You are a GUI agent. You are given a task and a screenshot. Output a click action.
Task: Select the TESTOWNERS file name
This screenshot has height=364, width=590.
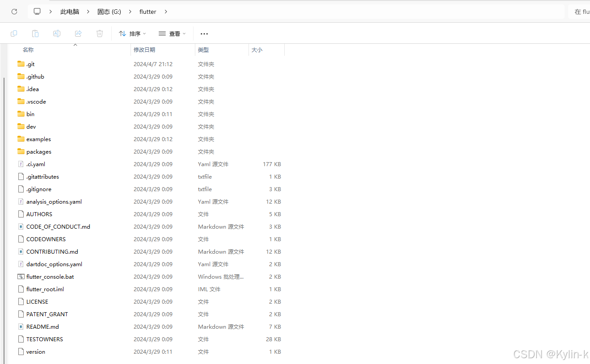(45, 339)
